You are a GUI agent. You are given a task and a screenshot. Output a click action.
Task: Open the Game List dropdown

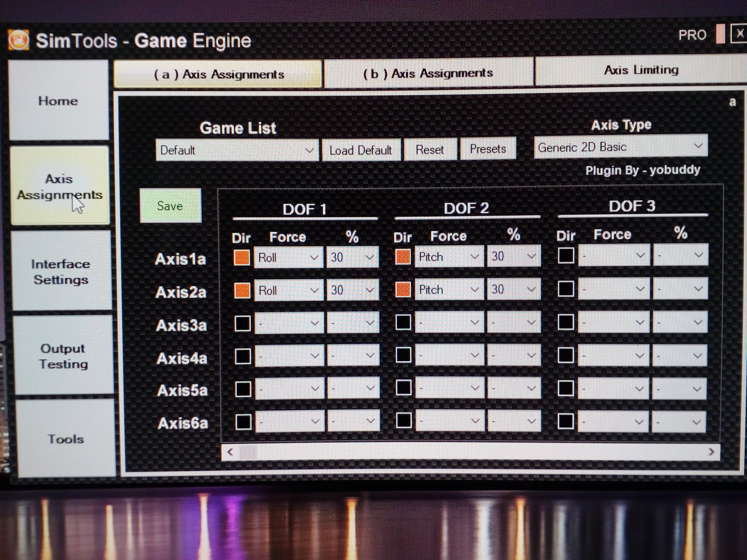click(237, 150)
